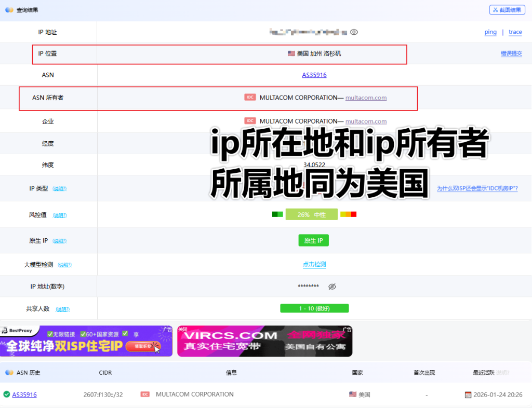Click 点击检测 for large model detection
The height and width of the screenshot is (408, 532).
pos(314,265)
